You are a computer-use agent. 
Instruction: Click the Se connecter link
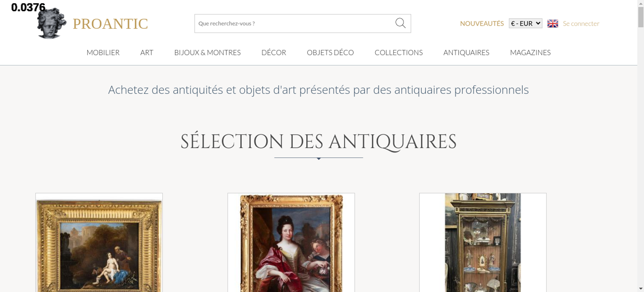[581, 23]
